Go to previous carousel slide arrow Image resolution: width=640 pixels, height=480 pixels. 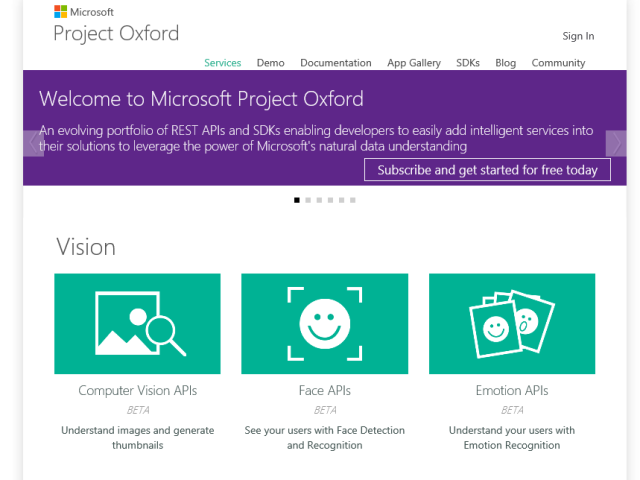point(33,143)
